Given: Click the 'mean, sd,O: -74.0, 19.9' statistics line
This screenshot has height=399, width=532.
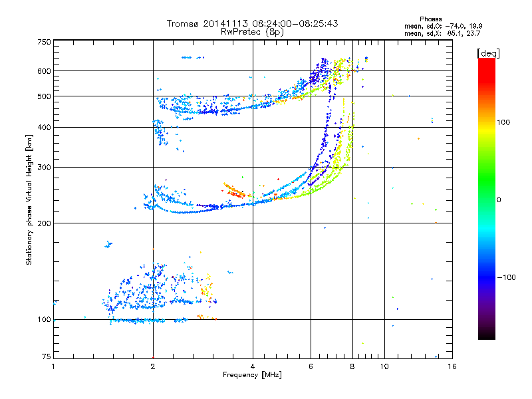Looking at the screenshot, I should [x=443, y=26].
